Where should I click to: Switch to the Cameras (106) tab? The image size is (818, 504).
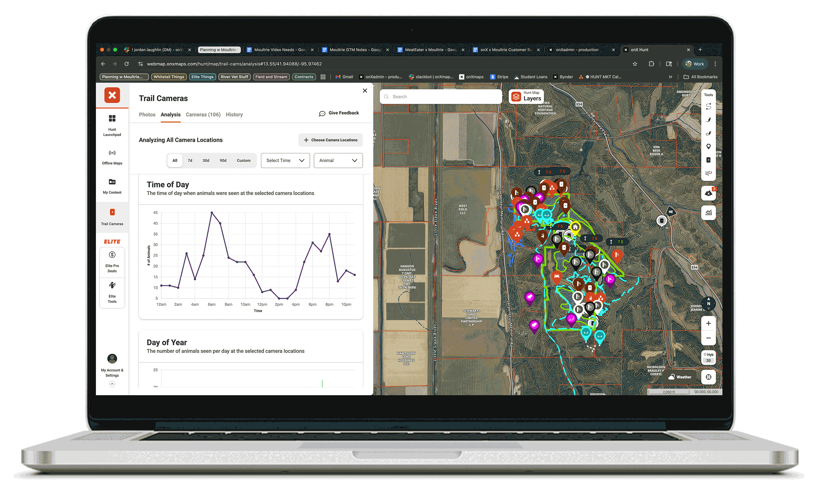(203, 115)
